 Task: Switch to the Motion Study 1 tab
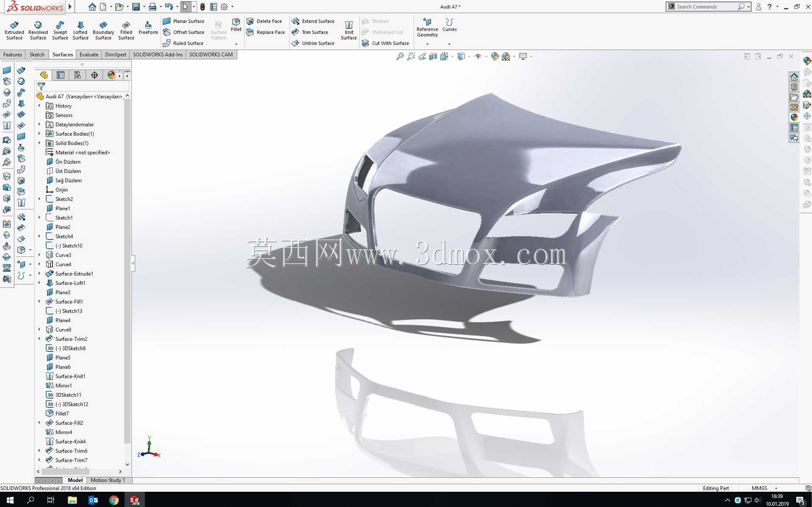pyautogui.click(x=108, y=480)
